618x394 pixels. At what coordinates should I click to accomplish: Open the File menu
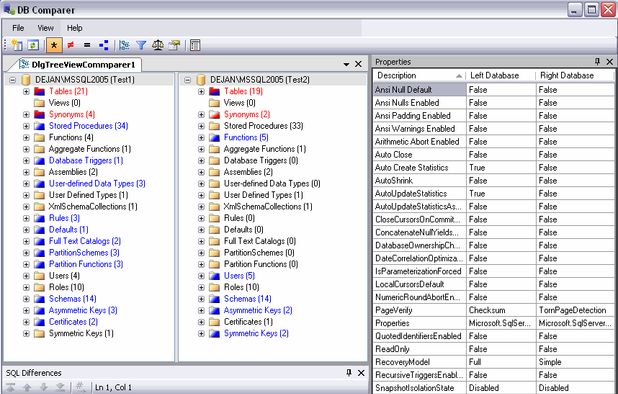click(18, 28)
